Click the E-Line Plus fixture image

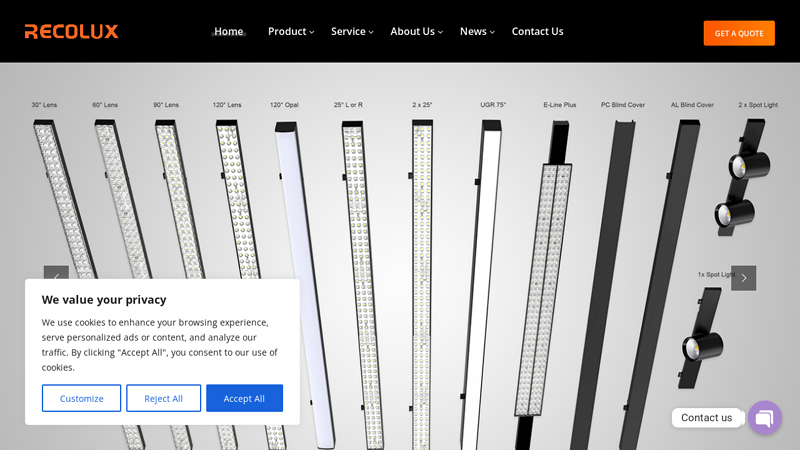pyautogui.click(x=544, y=286)
